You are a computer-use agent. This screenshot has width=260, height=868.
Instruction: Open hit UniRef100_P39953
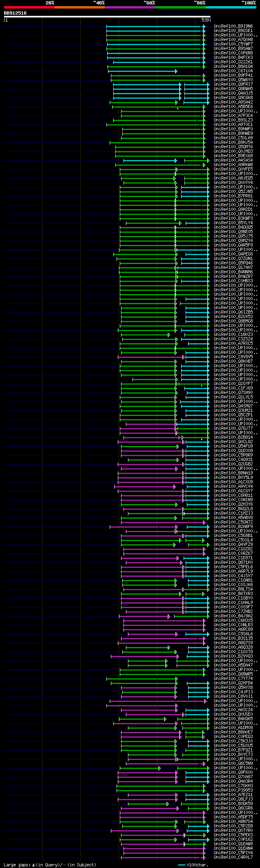233,790
